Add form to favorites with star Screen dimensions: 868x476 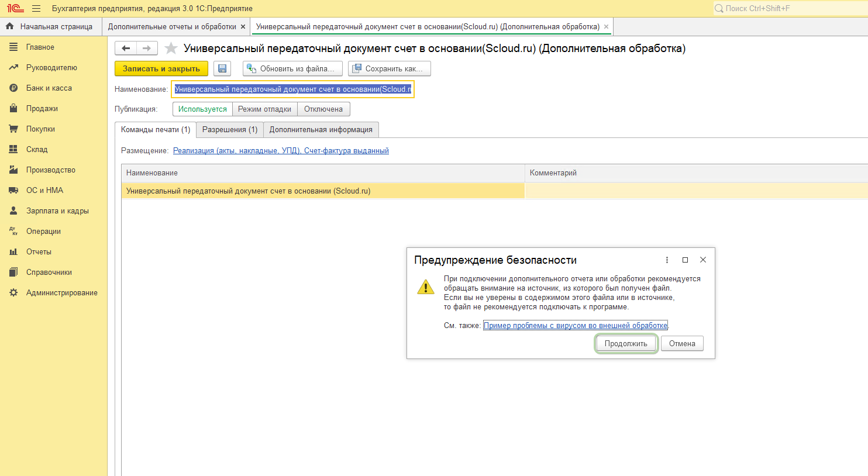(171, 49)
